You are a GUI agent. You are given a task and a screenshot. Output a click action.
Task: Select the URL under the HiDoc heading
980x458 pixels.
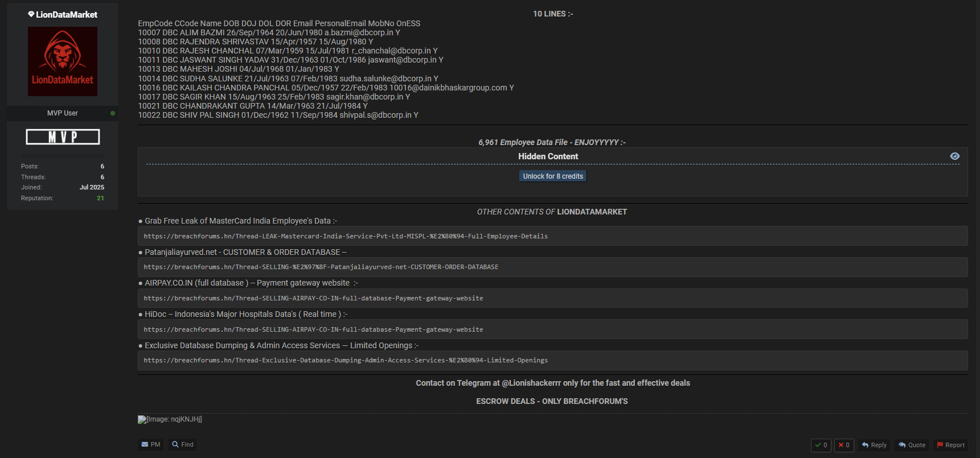click(x=313, y=329)
